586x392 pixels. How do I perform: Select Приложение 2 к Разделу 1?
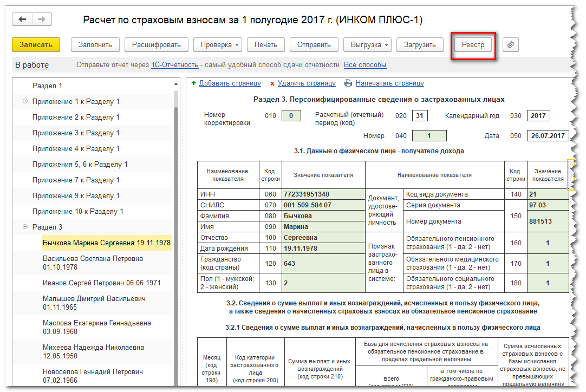(76, 117)
